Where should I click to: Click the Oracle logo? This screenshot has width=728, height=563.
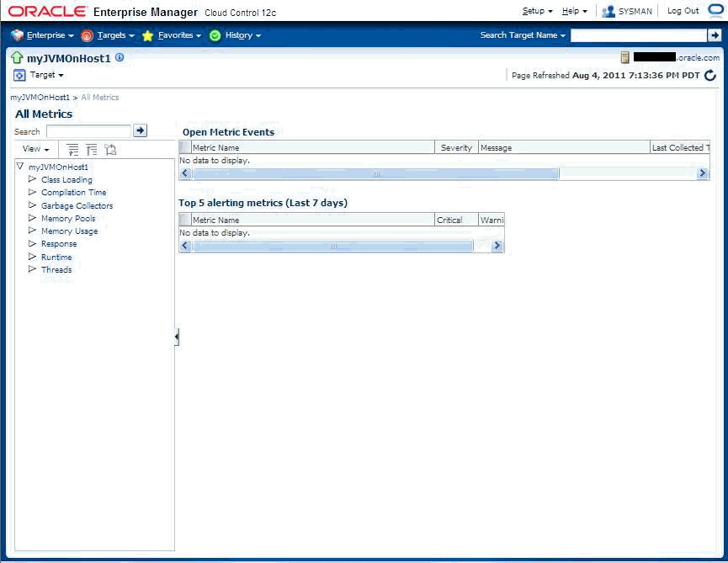pos(48,12)
